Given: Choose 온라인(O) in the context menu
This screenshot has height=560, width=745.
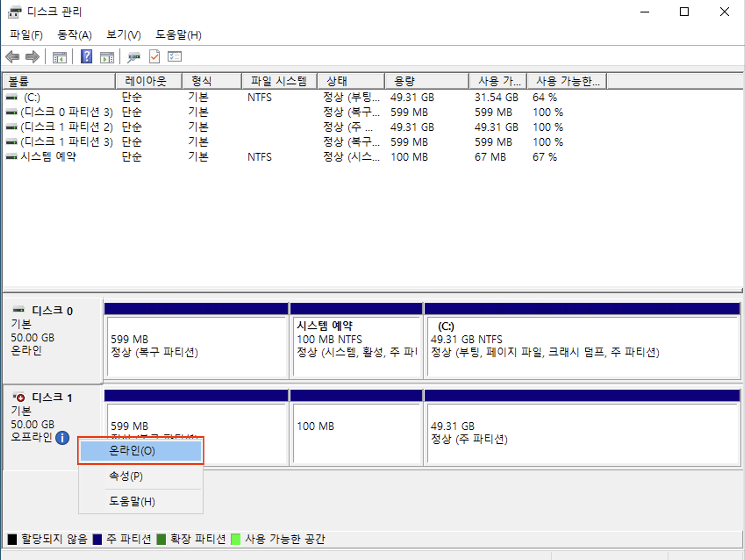Looking at the screenshot, I should (141, 451).
